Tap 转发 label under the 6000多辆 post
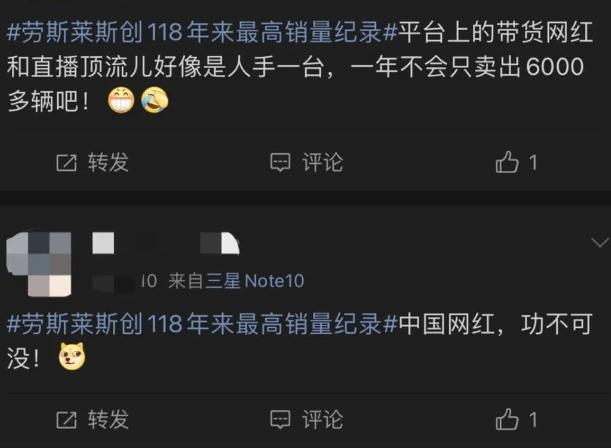This screenshot has width=611, height=448. (108, 162)
